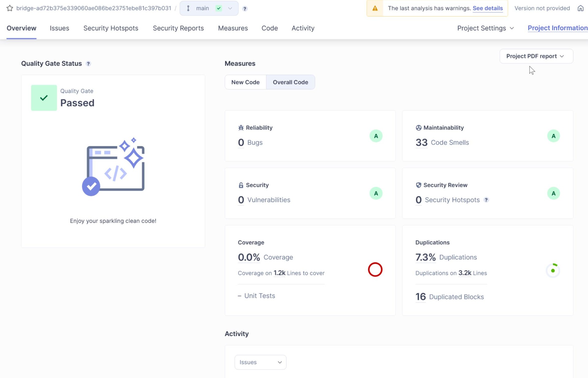Click the branch icon in the main selector
Image resolution: width=588 pixels, height=378 pixels.
pyautogui.click(x=188, y=8)
